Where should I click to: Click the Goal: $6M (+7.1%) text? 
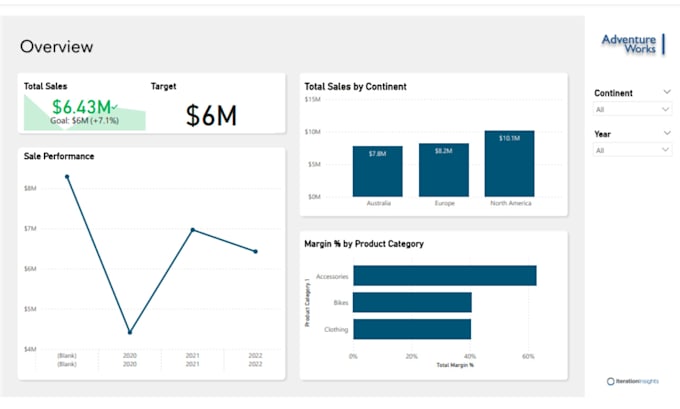click(x=84, y=121)
